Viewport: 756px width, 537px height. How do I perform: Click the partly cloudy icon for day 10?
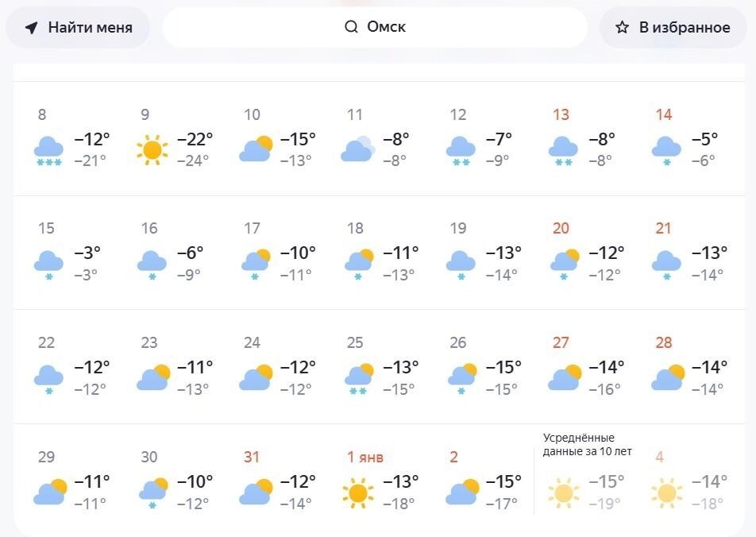coord(256,149)
